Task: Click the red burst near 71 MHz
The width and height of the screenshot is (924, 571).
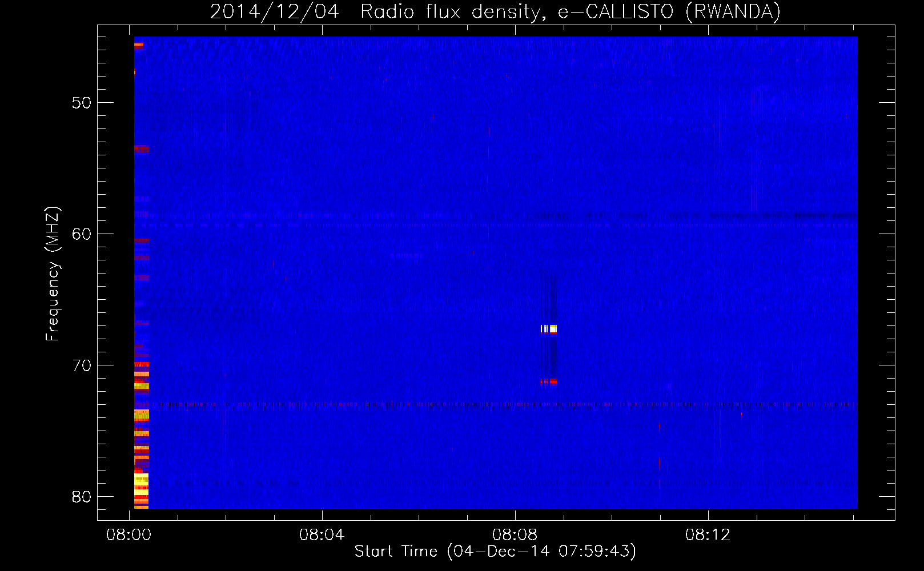Action: 549,381
